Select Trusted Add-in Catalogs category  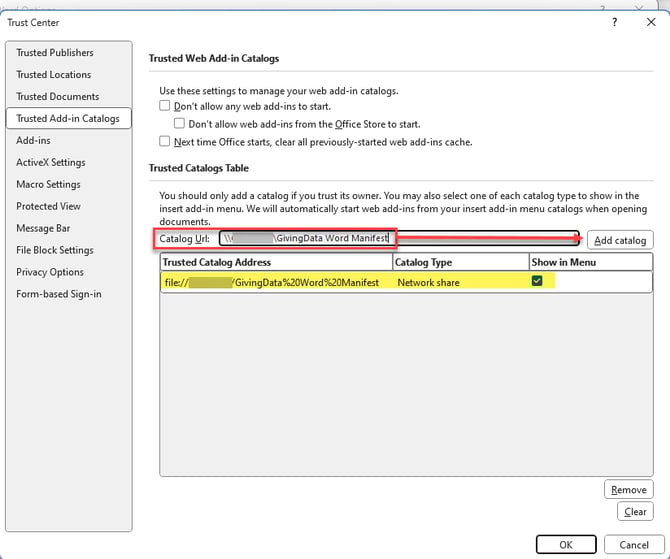(x=68, y=119)
